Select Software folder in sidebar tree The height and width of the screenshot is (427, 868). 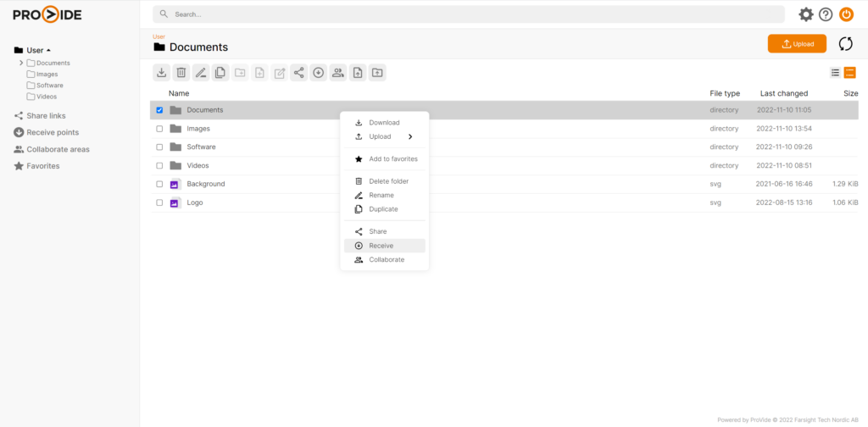50,86
